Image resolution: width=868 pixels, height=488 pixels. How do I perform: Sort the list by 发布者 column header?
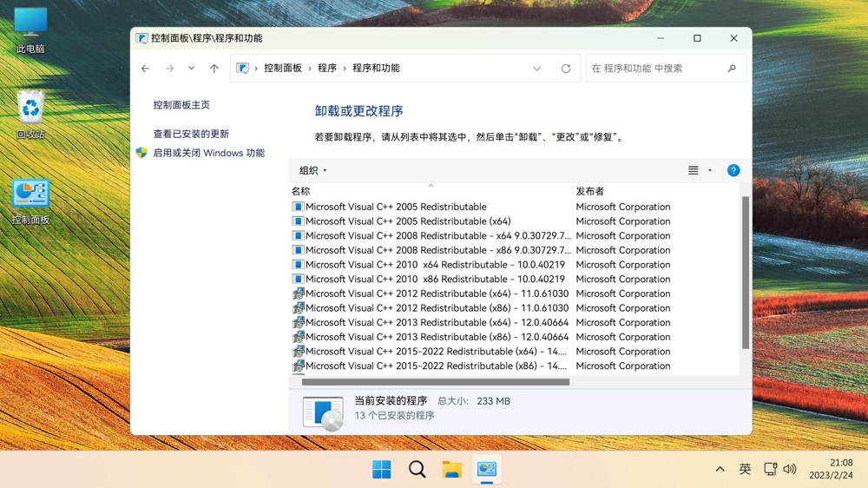click(x=590, y=191)
